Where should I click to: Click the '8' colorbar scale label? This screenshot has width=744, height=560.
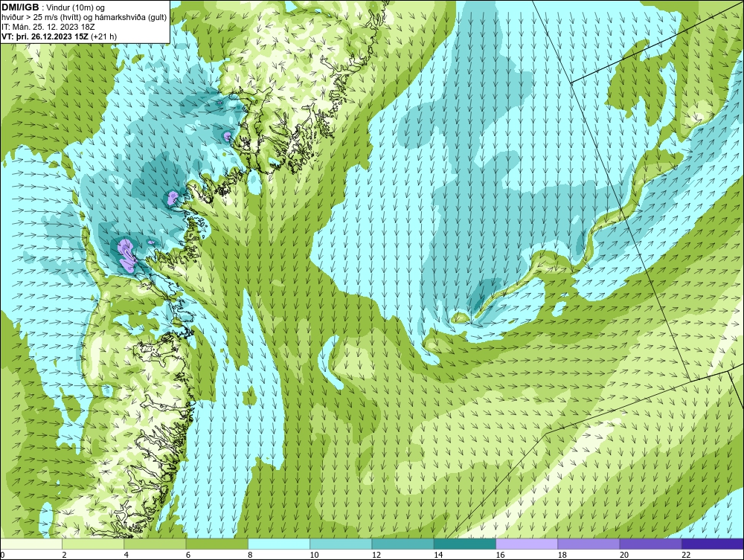pos(250,556)
